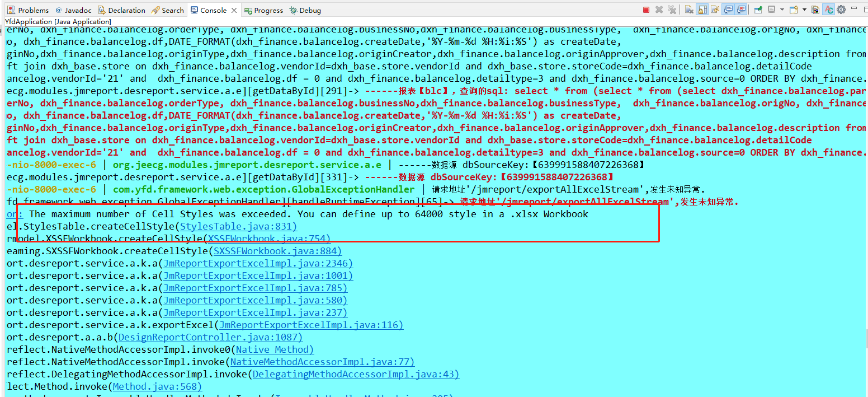Switch to the Declaration tab
The image size is (868, 397).
click(121, 10)
